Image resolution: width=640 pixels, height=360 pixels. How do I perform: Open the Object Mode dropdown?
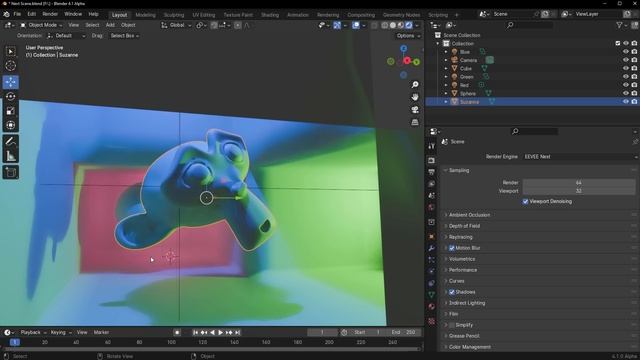pyautogui.click(x=41, y=25)
